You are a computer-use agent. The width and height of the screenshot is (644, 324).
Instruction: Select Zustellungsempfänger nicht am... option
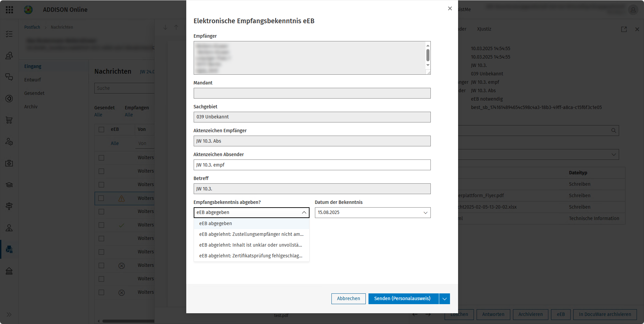tap(251, 235)
